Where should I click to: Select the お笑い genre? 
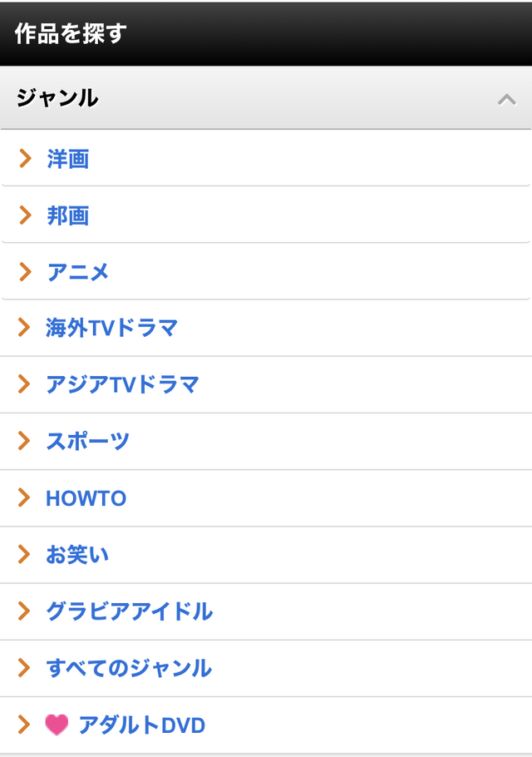coord(77,555)
